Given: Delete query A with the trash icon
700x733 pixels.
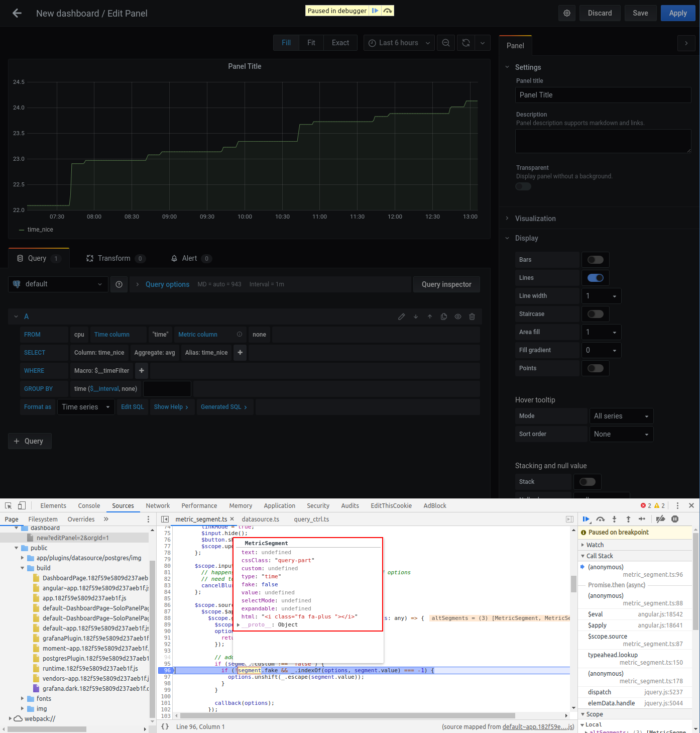Looking at the screenshot, I should coord(472,317).
